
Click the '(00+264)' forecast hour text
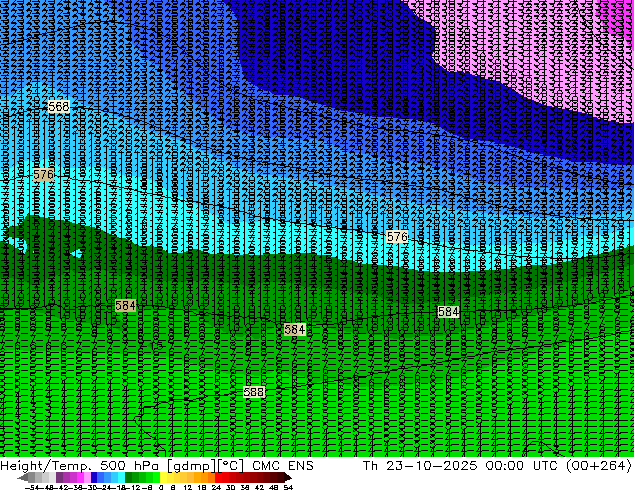[598, 466]
